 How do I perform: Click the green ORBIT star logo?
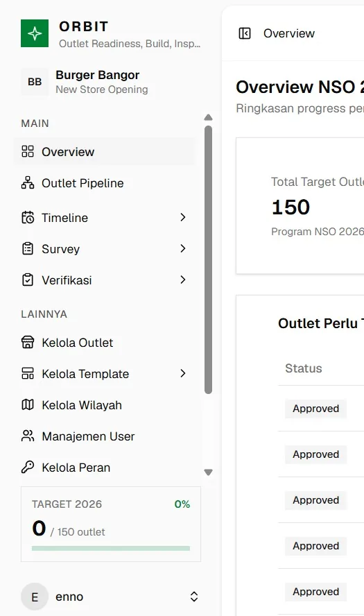35,33
